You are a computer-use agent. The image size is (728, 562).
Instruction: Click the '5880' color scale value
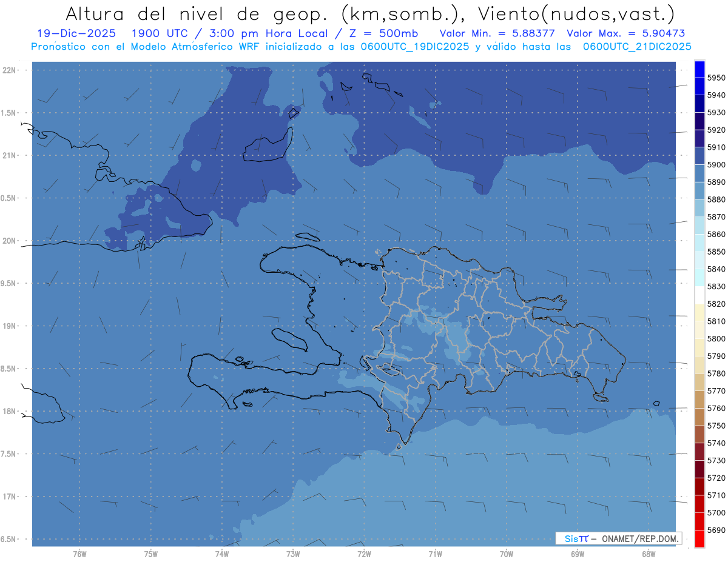click(x=716, y=199)
